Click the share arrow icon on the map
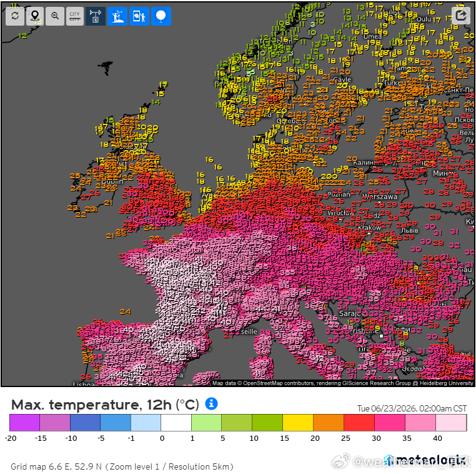Screen dimensions: 476x474 461,14
